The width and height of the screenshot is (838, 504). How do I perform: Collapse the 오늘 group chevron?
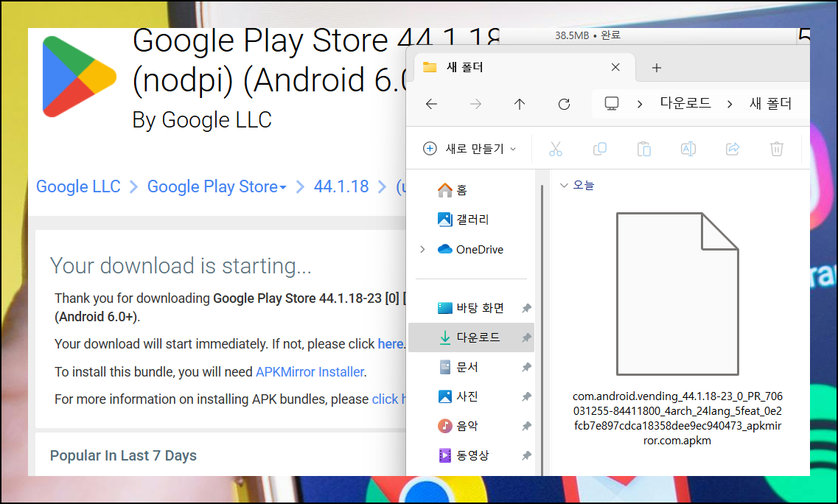pos(563,186)
